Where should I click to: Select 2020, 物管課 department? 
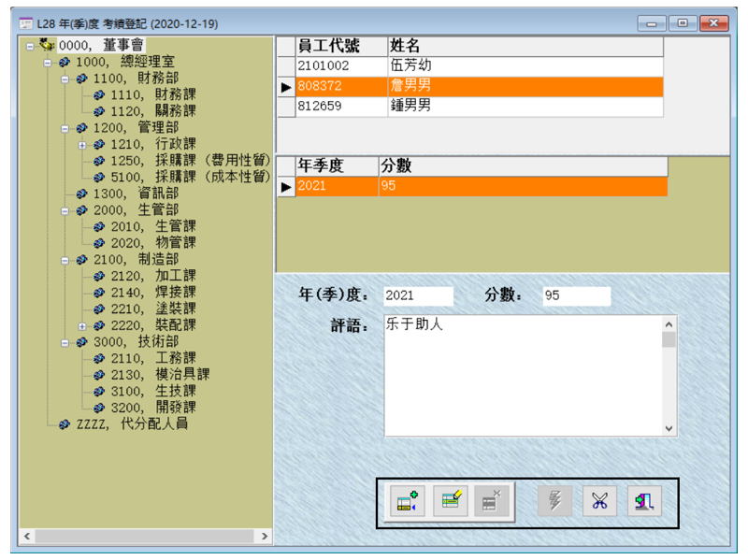[153, 243]
